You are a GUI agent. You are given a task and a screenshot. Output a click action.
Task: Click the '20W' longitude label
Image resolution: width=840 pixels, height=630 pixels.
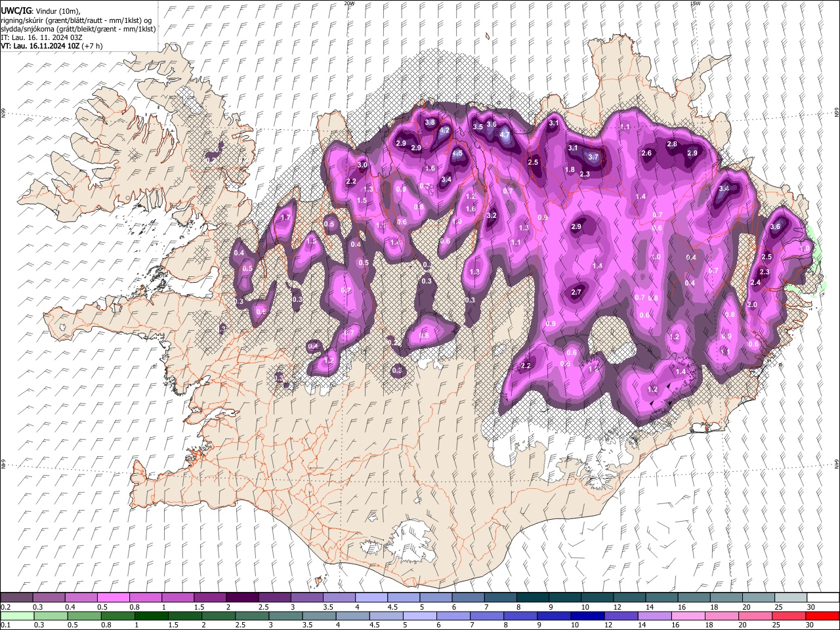click(x=349, y=3)
